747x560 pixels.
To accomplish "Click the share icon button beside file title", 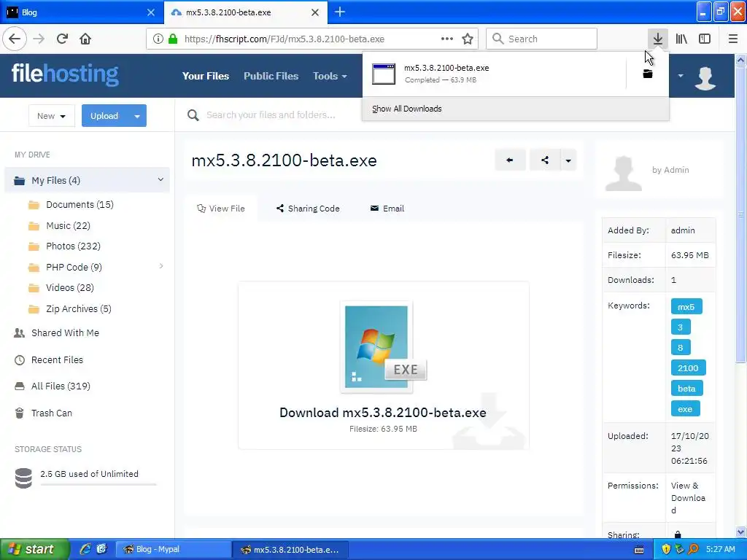I will pyautogui.click(x=545, y=160).
